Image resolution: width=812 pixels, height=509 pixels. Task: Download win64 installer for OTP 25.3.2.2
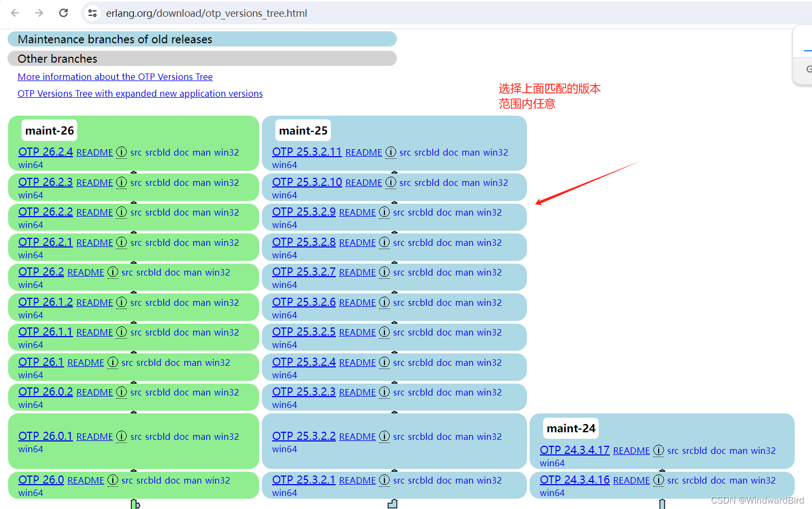point(285,449)
